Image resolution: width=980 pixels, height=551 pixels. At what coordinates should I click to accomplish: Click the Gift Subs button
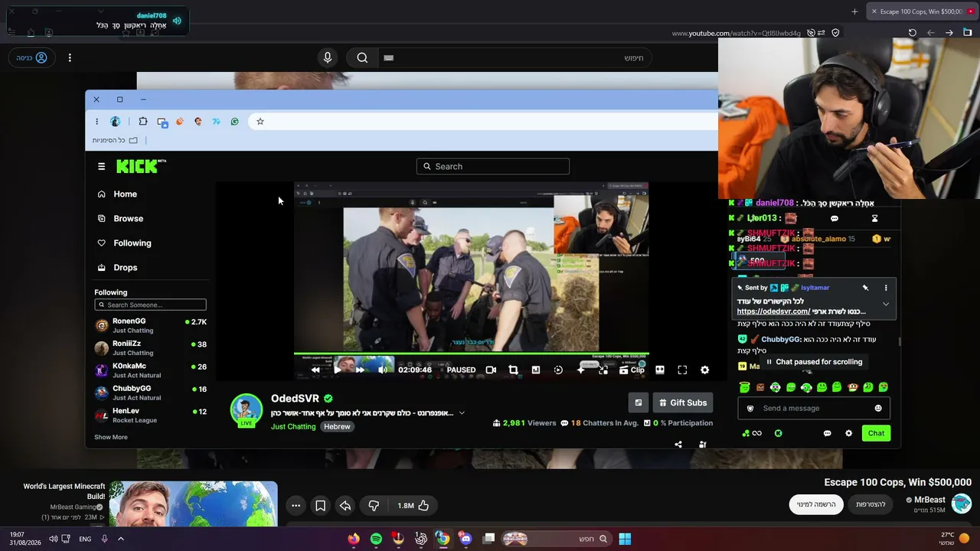pos(682,403)
